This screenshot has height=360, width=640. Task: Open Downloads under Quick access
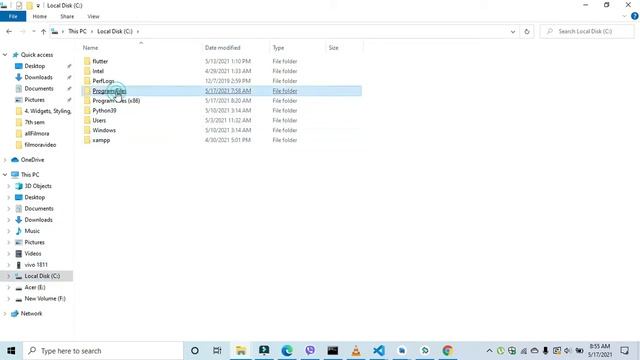point(38,77)
